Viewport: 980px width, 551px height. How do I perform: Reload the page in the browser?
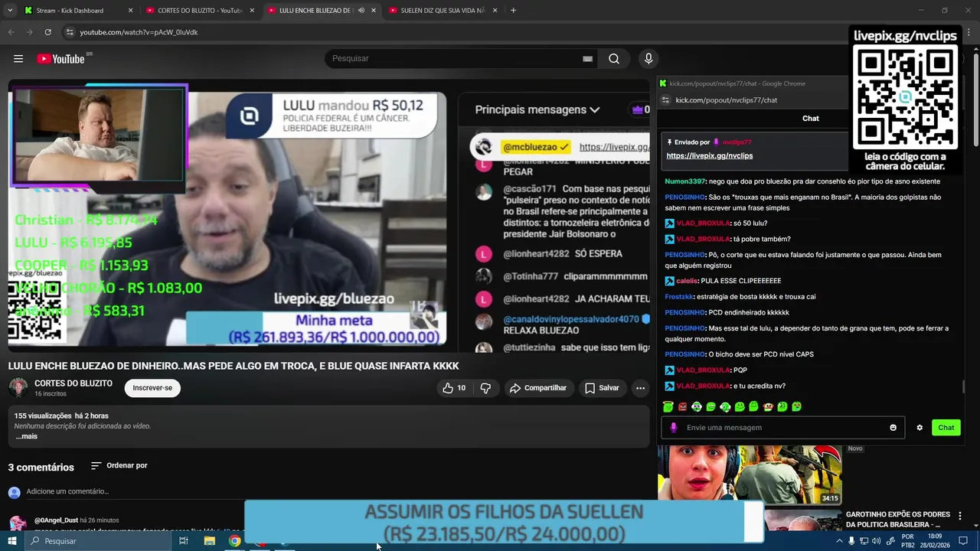point(47,32)
